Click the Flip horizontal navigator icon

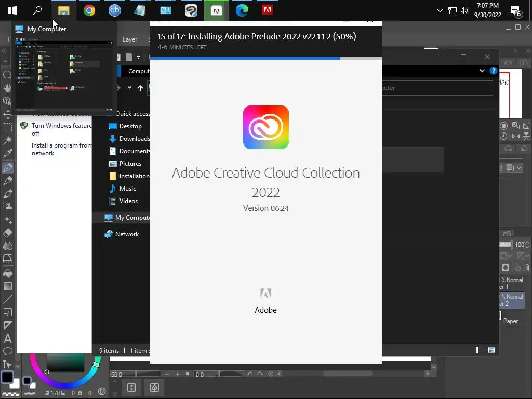click(x=516, y=136)
